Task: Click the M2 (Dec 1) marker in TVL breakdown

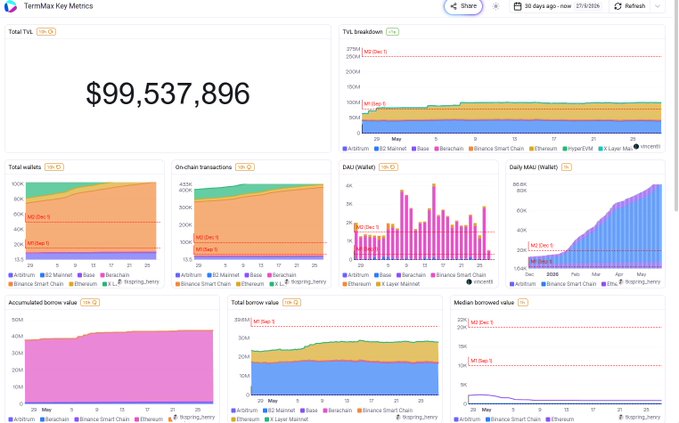Action: tap(375, 52)
